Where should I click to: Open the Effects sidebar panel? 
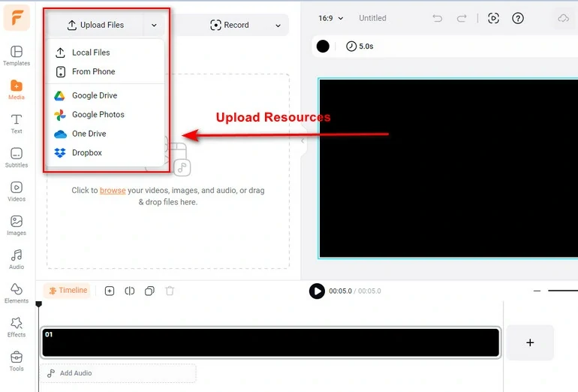point(17,327)
